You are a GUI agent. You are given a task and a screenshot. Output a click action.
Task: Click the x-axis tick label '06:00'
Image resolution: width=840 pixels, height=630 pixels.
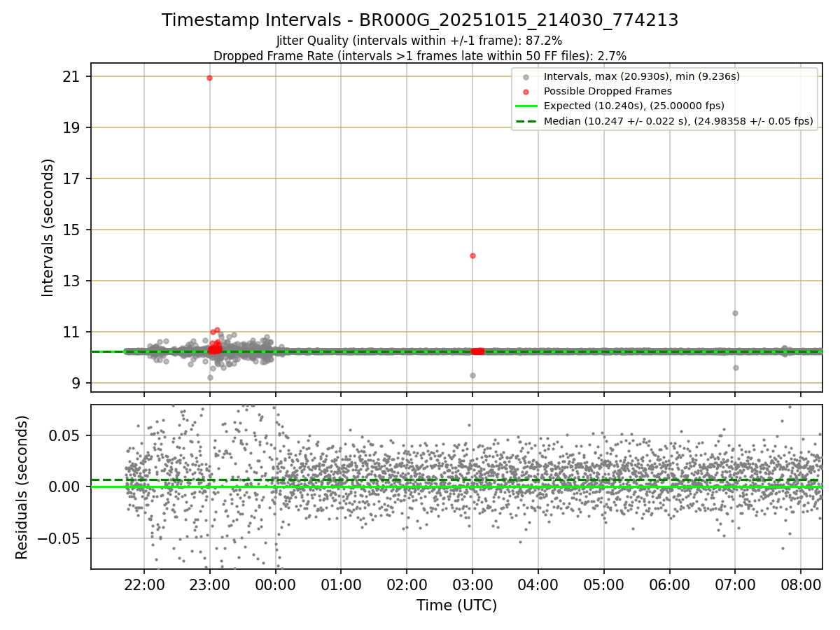coord(670,585)
